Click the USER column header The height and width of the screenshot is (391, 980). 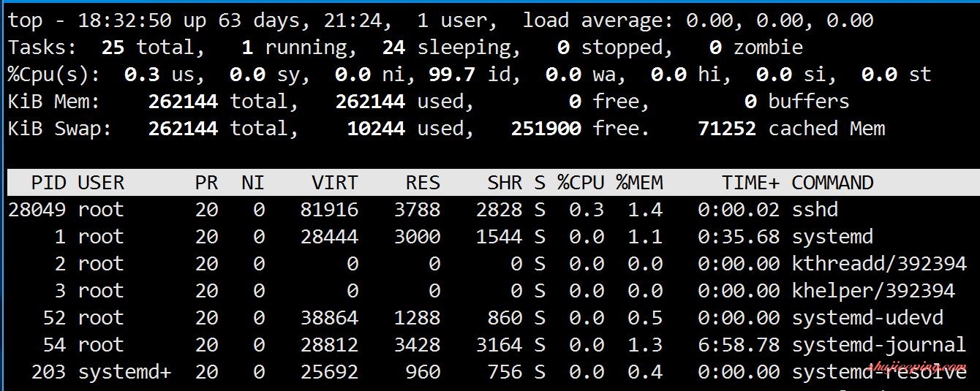[x=101, y=183]
